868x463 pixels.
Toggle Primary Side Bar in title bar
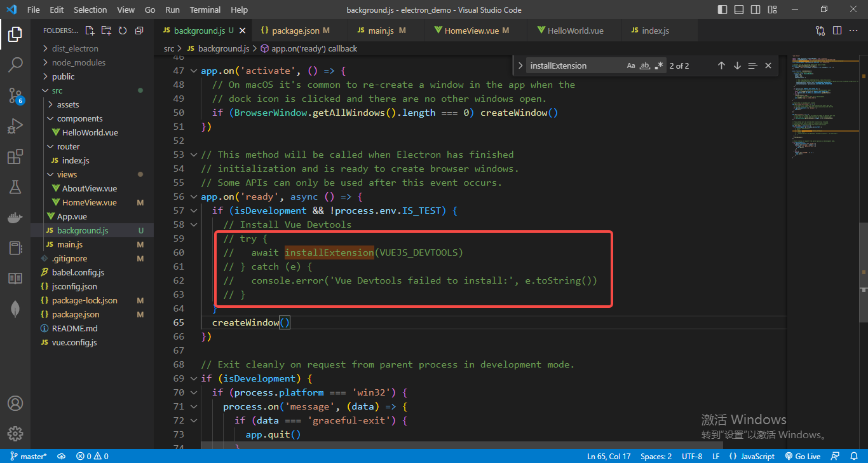(722, 10)
